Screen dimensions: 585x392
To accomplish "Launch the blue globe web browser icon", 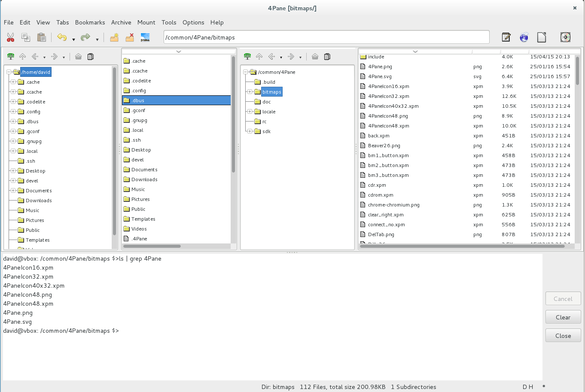I will (524, 37).
